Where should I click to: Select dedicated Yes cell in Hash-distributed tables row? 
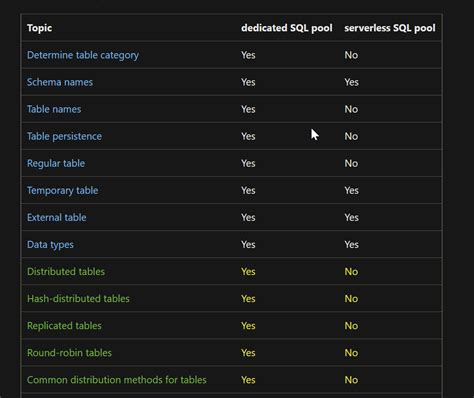coord(248,298)
